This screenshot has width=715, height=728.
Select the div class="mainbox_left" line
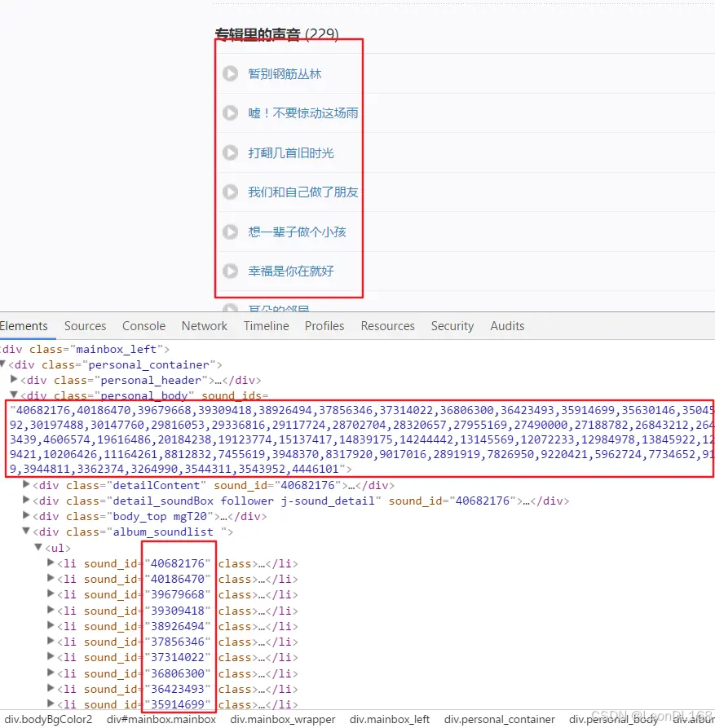pyautogui.click(x=85, y=349)
